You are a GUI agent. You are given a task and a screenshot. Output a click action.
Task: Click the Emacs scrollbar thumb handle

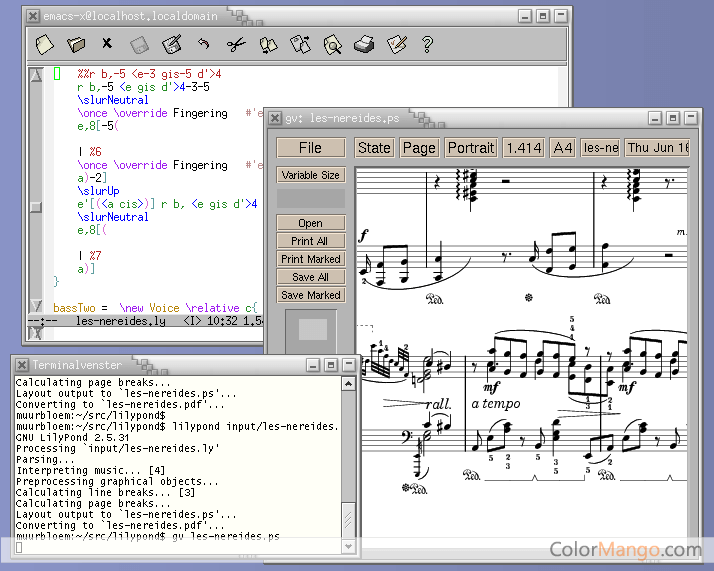coord(36,207)
